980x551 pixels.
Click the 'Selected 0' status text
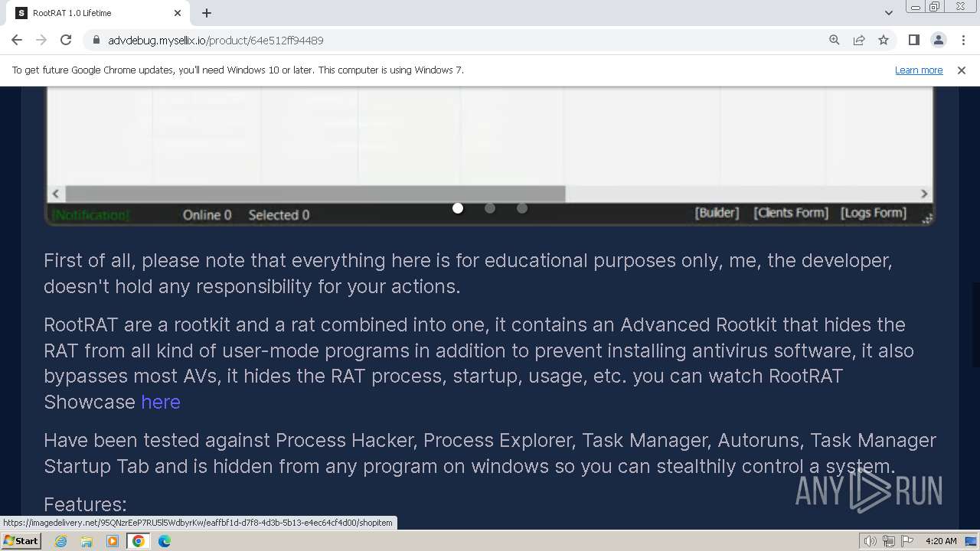279,215
